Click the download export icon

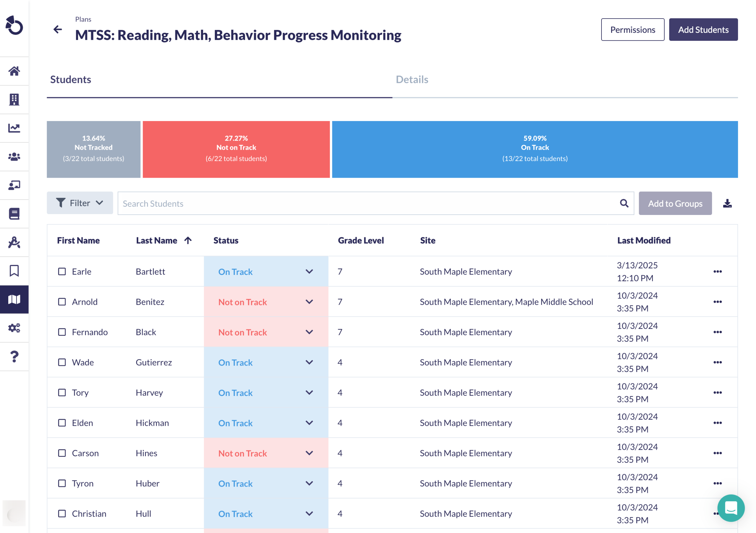pos(727,203)
